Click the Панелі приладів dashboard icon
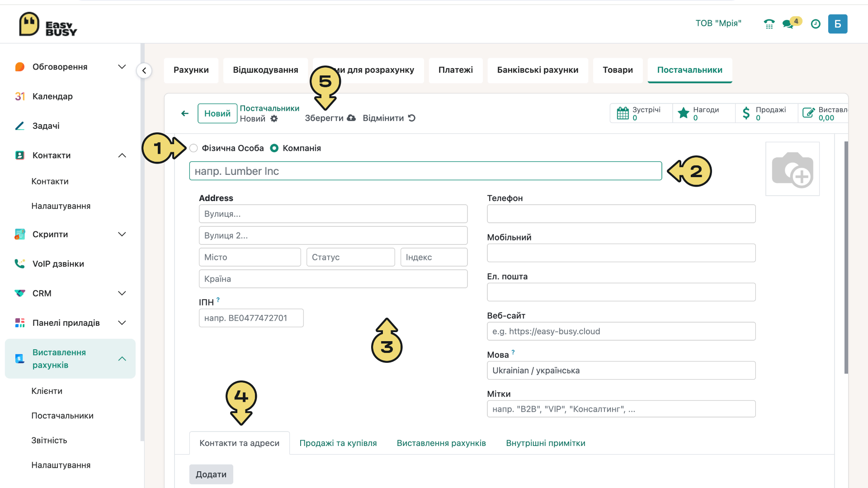868x488 pixels. pos(19,323)
